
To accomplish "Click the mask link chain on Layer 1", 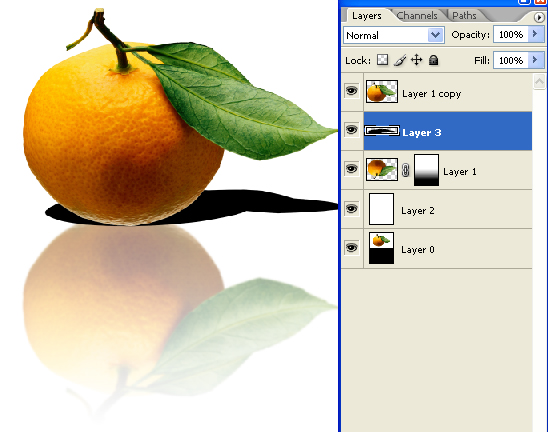I will coord(405,170).
